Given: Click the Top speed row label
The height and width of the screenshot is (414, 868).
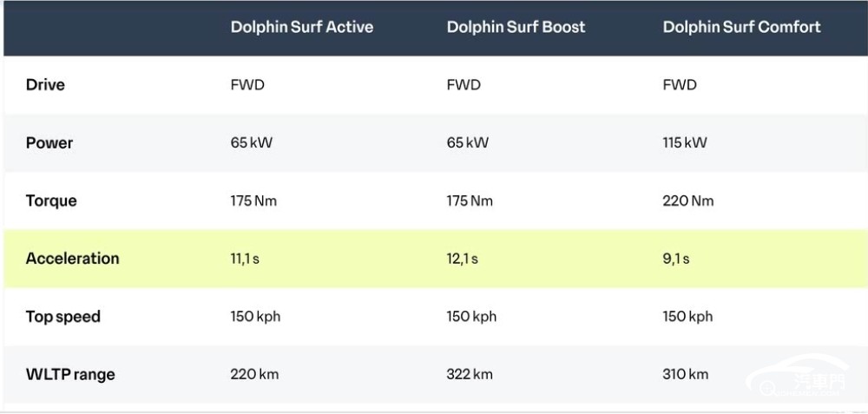Looking at the screenshot, I should click(63, 317).
